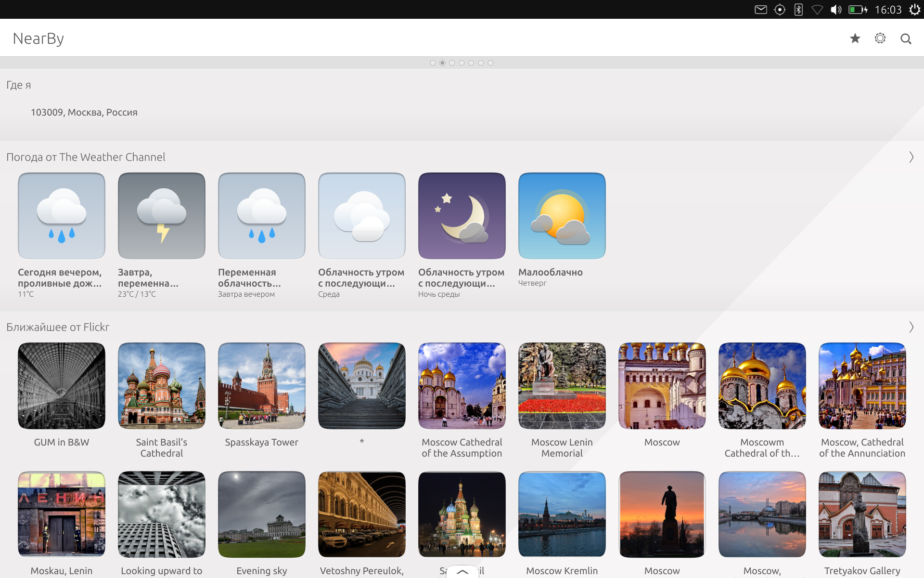Select the last page indicator dot
The width and height of the screenshot is (924, 578).
point(490,63)
